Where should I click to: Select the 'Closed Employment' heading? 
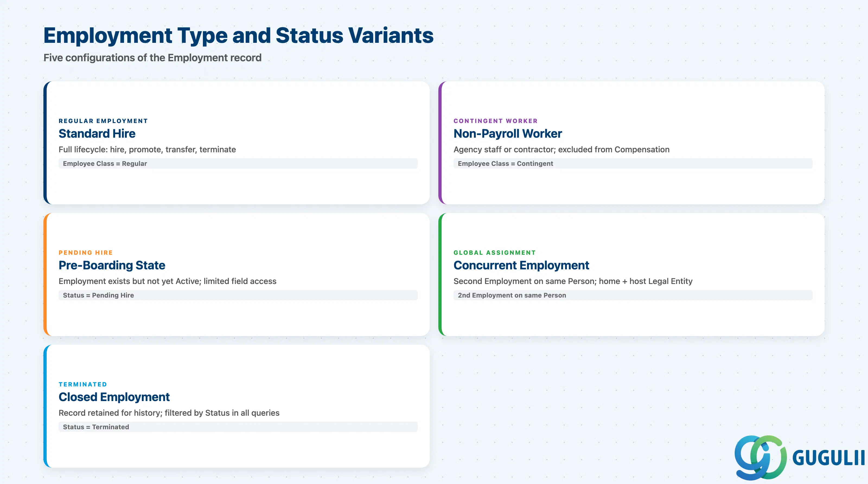(114, 397)
